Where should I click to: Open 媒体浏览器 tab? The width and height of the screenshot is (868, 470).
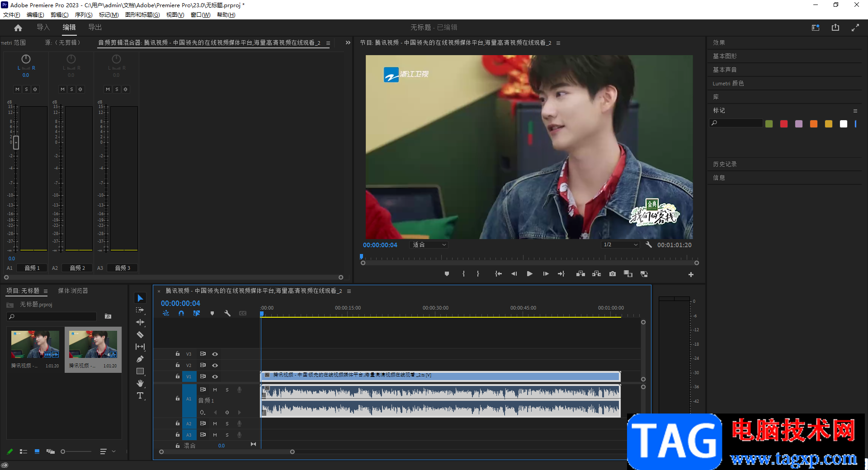coord(73,291)
